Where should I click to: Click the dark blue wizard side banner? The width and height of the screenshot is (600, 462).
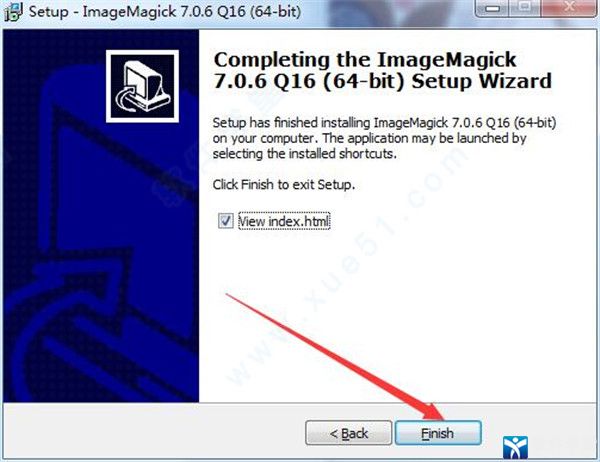[x=101, y=216]
